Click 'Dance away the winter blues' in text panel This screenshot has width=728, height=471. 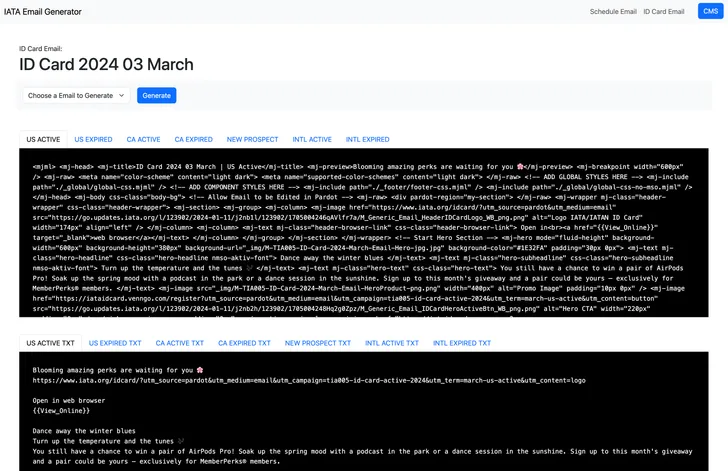[84, 431]
